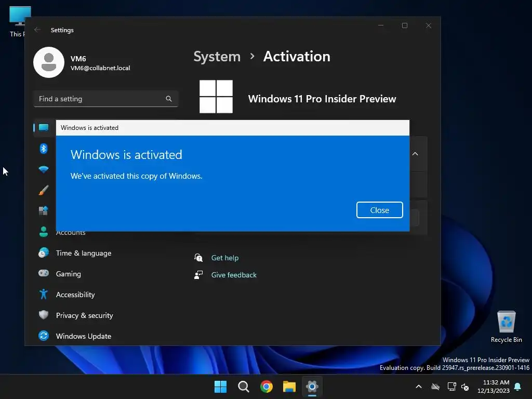Show hidden system tray icons

419,387
